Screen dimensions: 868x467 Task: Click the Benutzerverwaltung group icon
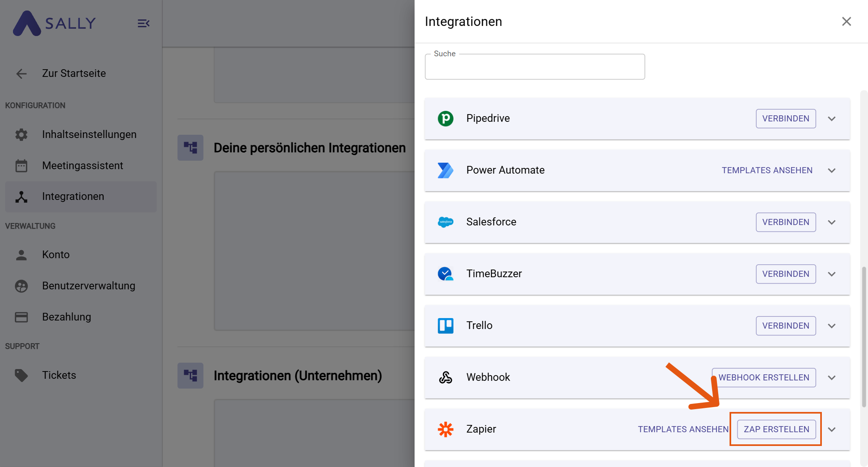coord(21,286)
